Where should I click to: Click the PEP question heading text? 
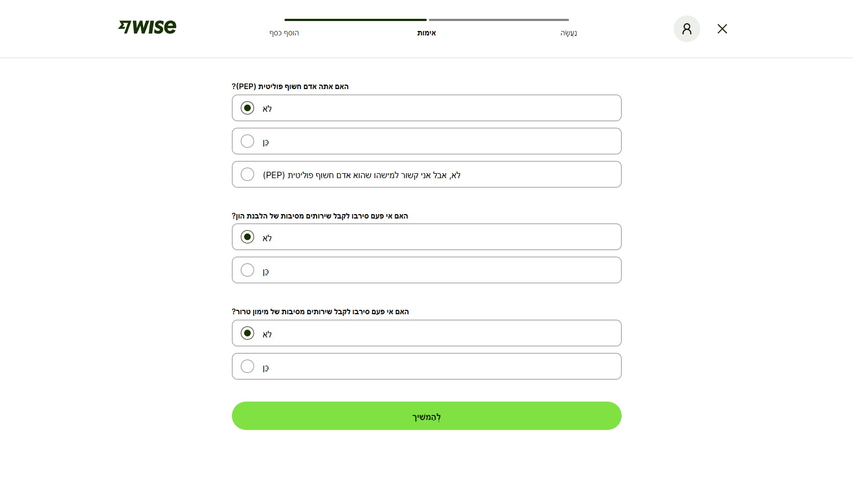(x=290, y=86)
